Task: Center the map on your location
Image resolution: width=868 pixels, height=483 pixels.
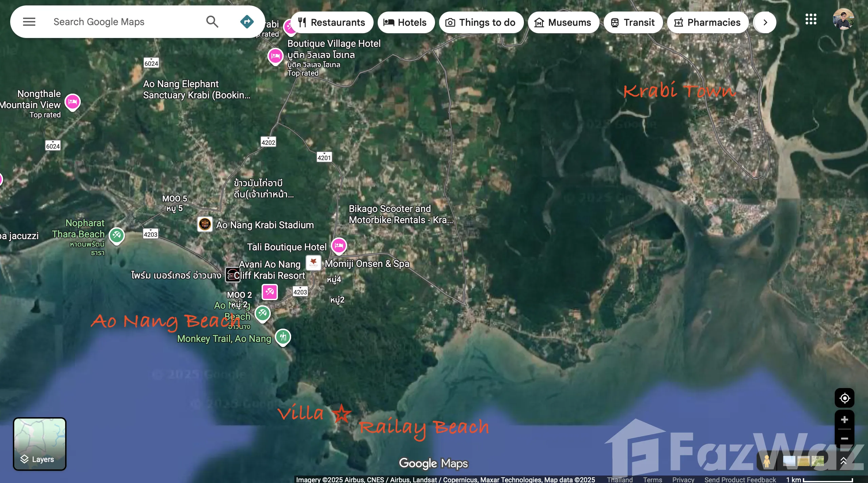Action: (x=844, y=398)
